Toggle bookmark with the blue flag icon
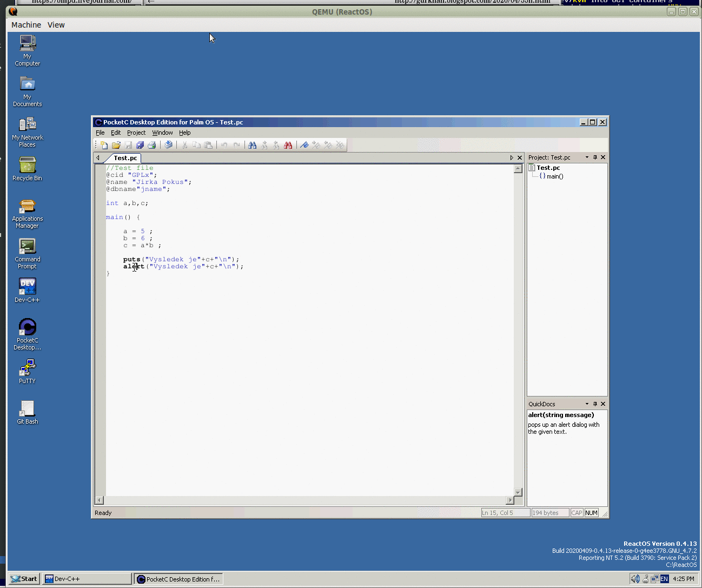Viewport: 702px width, 588px height. [304, 145]
